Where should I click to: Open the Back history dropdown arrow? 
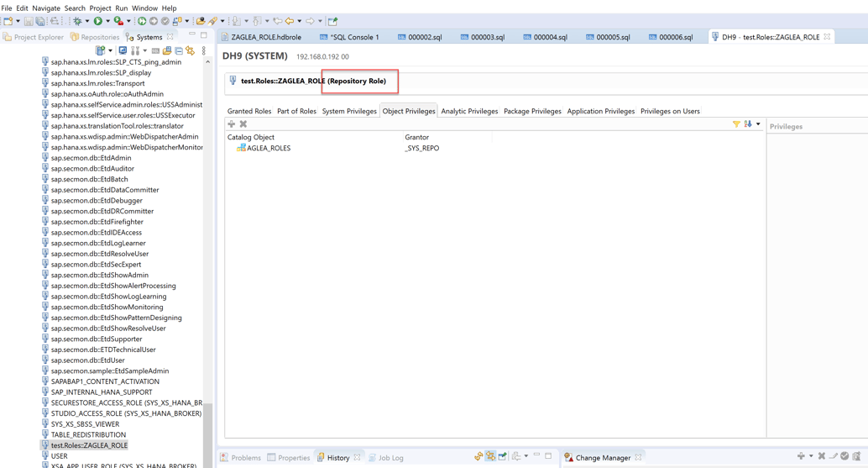(300, 21)
